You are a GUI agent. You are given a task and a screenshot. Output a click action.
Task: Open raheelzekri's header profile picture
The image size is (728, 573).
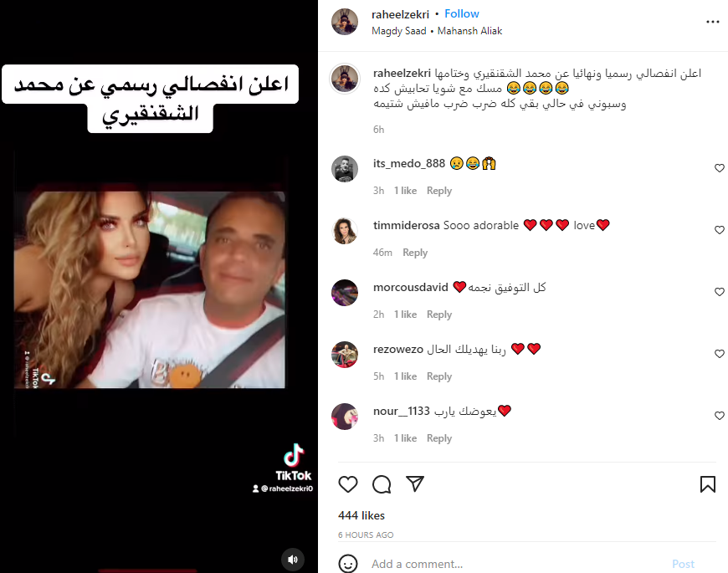tap(345, 22)
